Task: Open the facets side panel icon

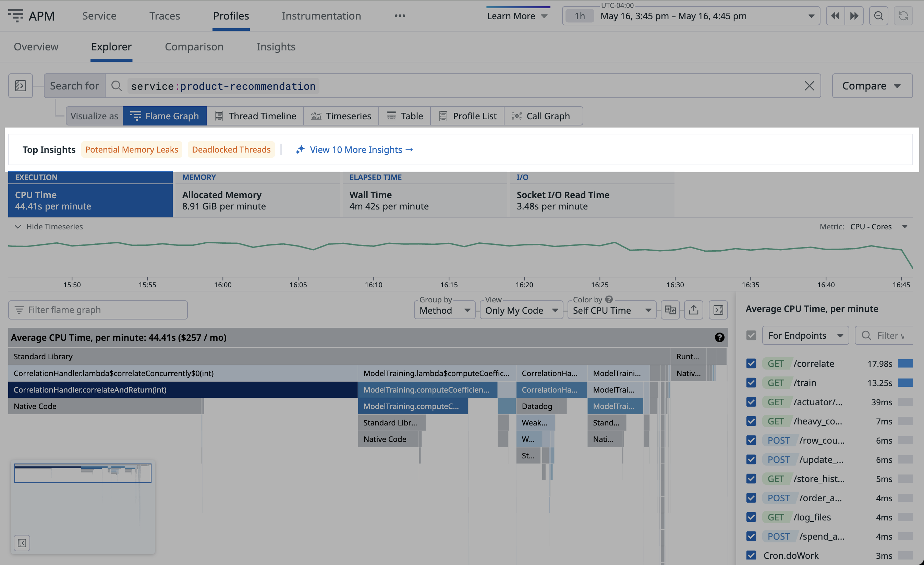Action: tap(21, 85)
